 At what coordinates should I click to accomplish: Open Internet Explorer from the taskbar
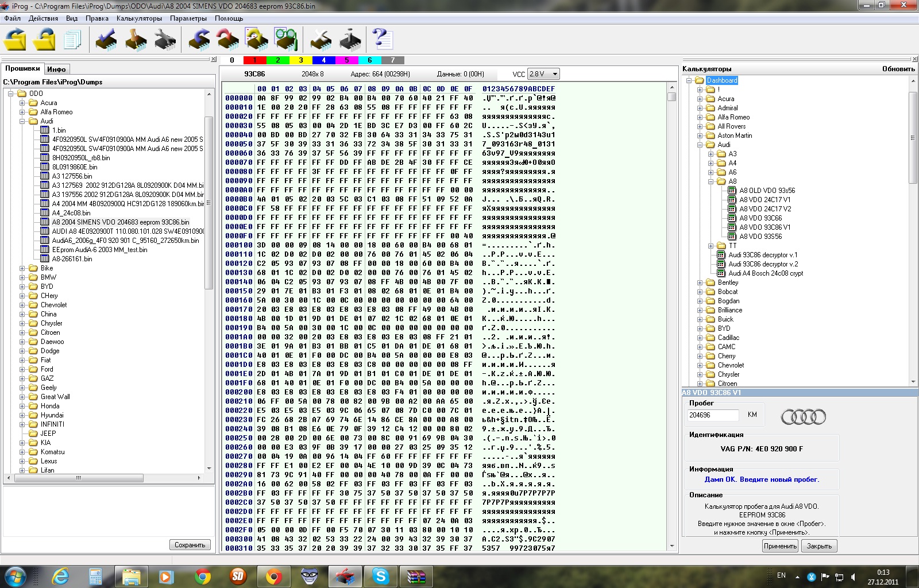point(60,576)
